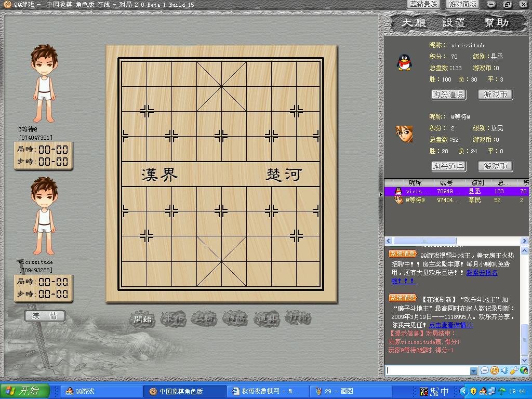
Task: Sort player list by 级别 column header
Action: pyautogui.click(x=477, y=182)
